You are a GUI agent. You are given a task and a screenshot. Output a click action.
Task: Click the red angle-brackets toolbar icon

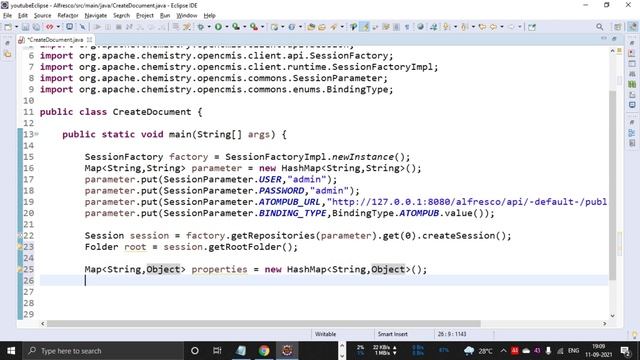pos(50,27)
